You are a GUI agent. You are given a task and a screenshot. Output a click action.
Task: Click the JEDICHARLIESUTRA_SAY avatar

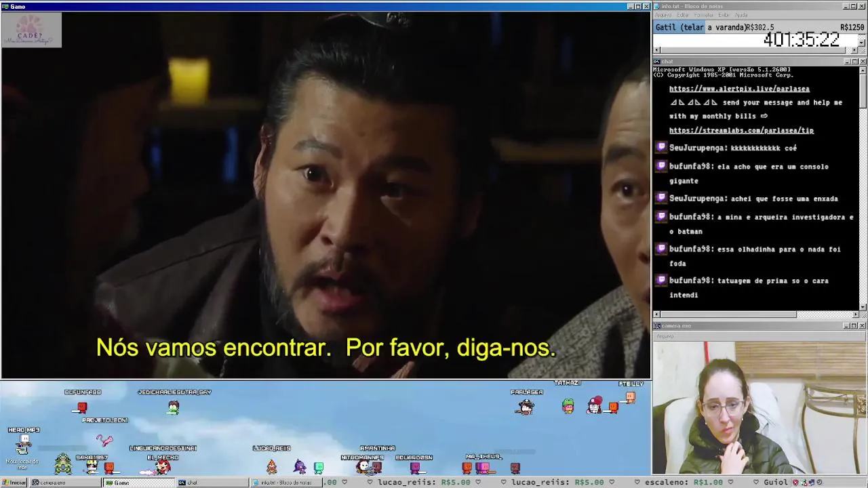point(174,407)
